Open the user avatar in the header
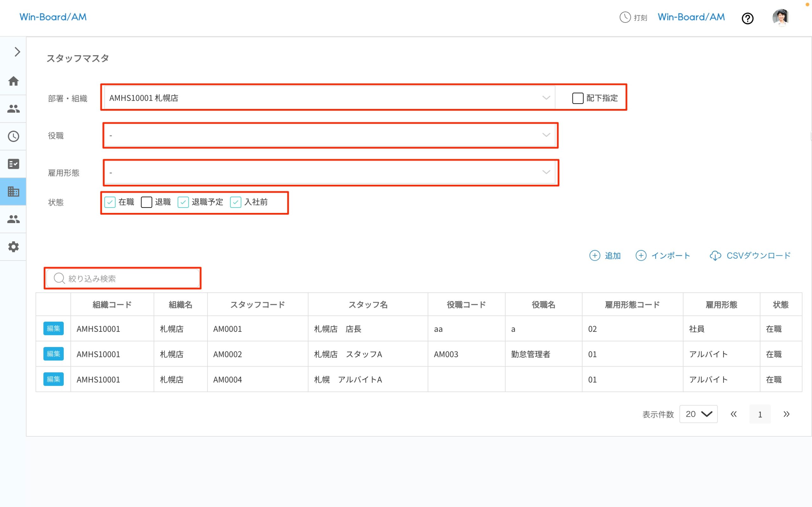Image resolution: width=812 pixels, height=507 pixels. [781, 17]
